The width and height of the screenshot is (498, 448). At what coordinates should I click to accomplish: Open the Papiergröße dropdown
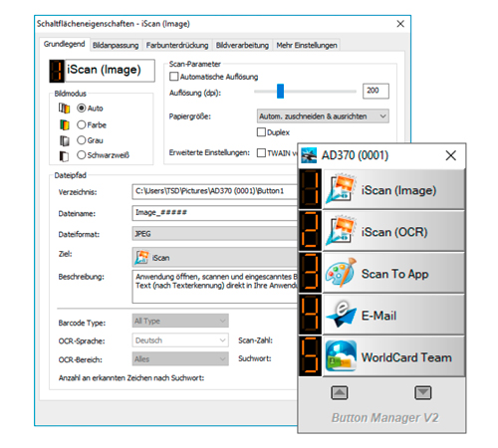(x=323, y=116)
